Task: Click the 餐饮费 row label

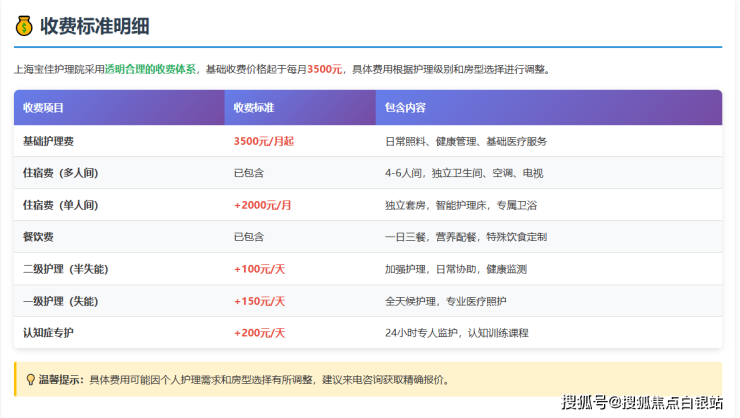Action: 38,237
